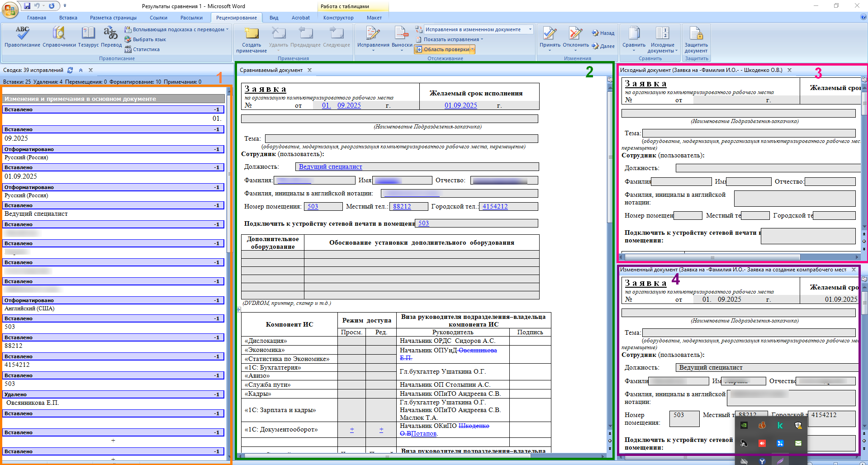Image resolution: width=868 pixels, height=465 pixels.
Task: Open the NVIDIA icon in the system tray
Action: [744, 425]
